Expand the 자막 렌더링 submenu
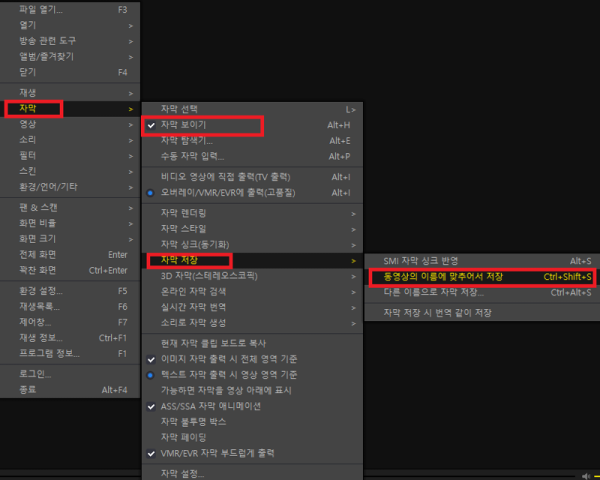The width and height of the screenshot is (600, 480). coord(252,213)
